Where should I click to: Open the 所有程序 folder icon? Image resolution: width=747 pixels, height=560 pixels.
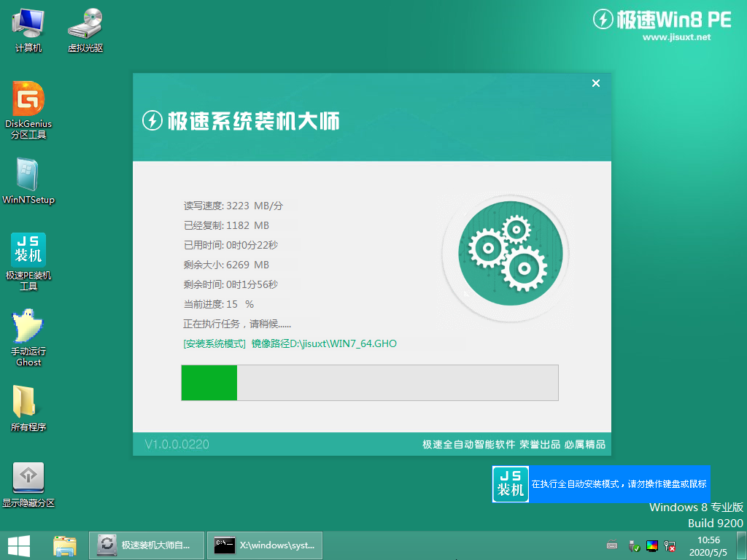tap(28, 408)
